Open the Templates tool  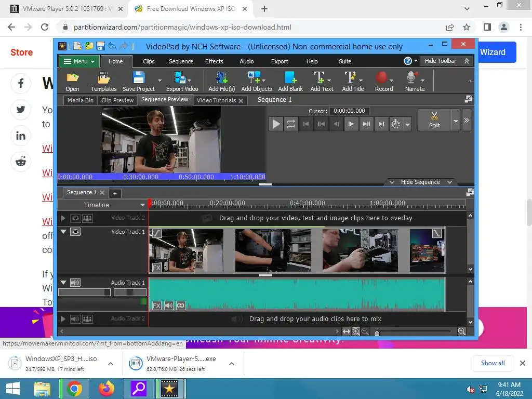pyautogui.click(x=103, y=82)
